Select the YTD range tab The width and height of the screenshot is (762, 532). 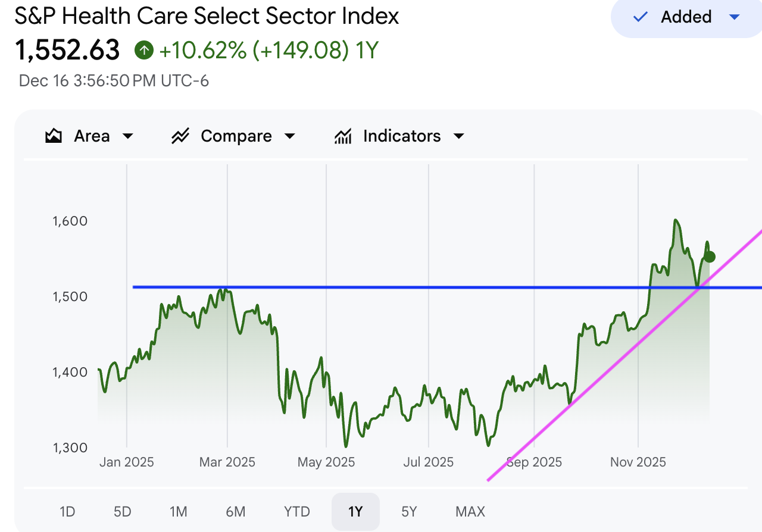pos(296,511)
